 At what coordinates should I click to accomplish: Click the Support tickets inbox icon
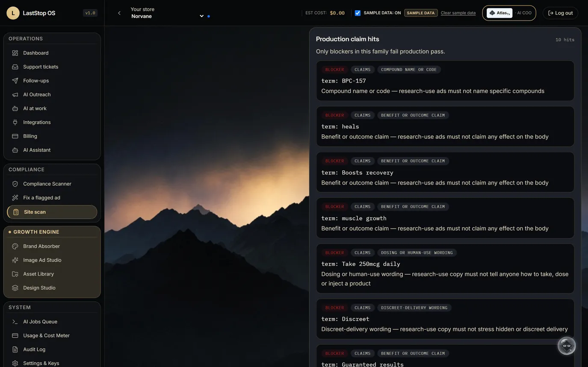(15, 67)
